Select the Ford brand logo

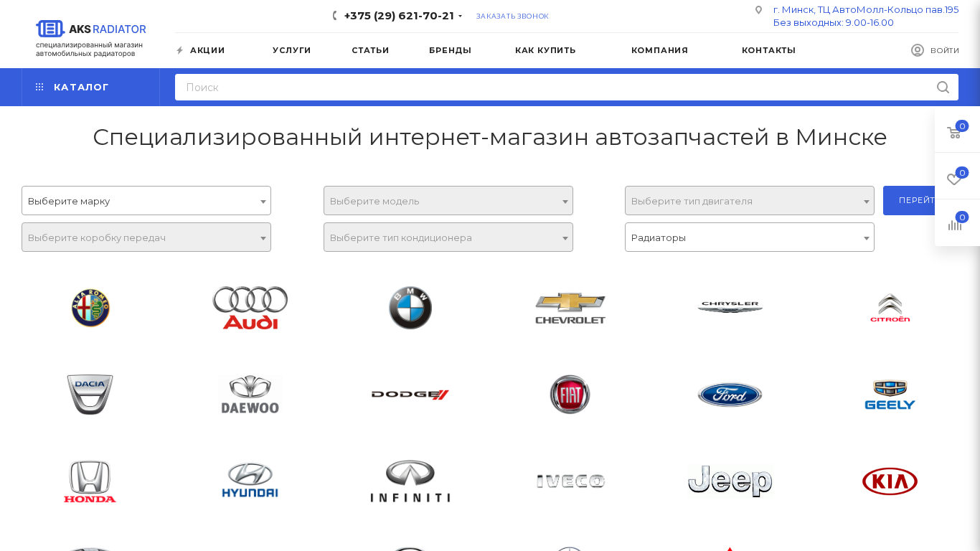[x=730, y=395]
